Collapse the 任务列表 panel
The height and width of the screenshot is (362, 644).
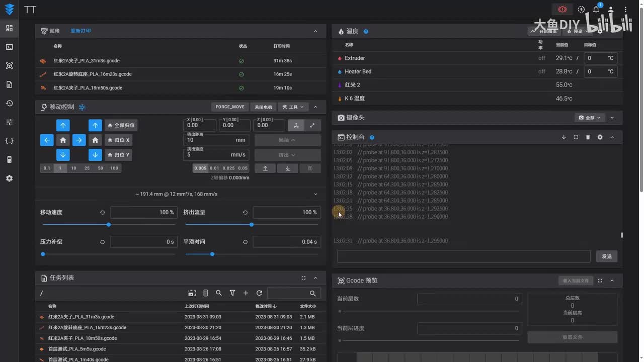point(315,278)
